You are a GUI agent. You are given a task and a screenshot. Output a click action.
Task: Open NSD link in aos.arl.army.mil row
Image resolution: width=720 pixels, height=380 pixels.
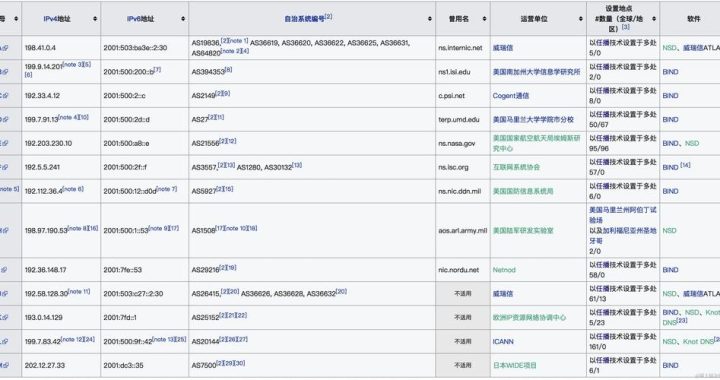pos(669,230)
